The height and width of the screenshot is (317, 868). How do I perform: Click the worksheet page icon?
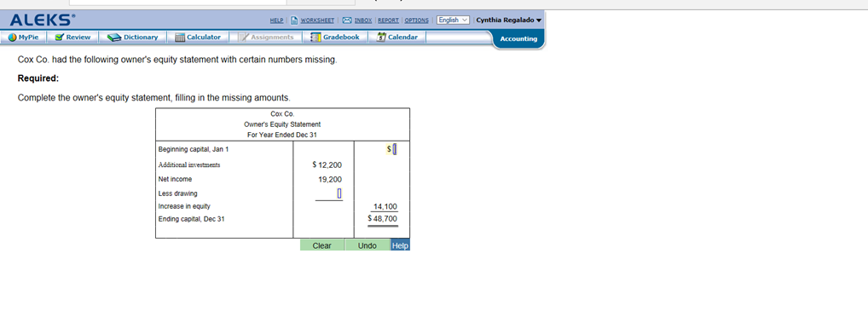click(x=294, y=20)
